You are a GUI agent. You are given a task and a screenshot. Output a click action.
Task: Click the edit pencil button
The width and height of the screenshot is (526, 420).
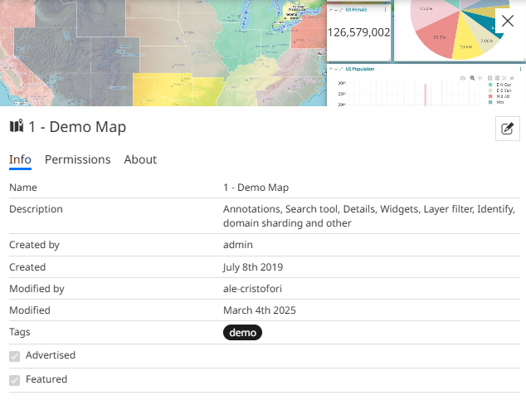coord(507,129)
